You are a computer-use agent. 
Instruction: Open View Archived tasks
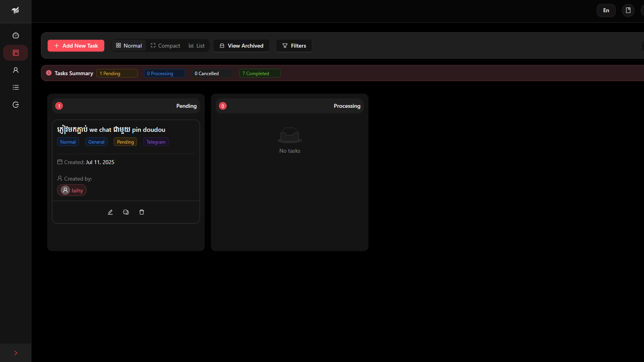click(x=241, y=45)
